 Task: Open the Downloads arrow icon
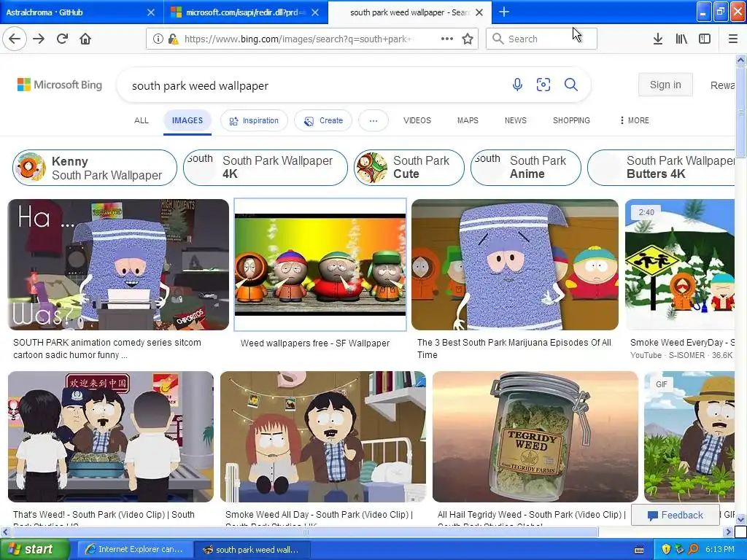[658, 39]
